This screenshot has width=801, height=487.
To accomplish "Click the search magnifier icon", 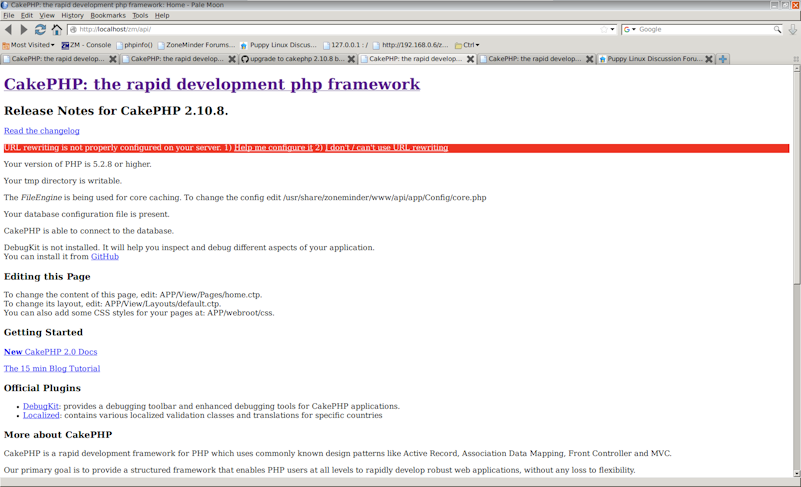I will 777,30.
